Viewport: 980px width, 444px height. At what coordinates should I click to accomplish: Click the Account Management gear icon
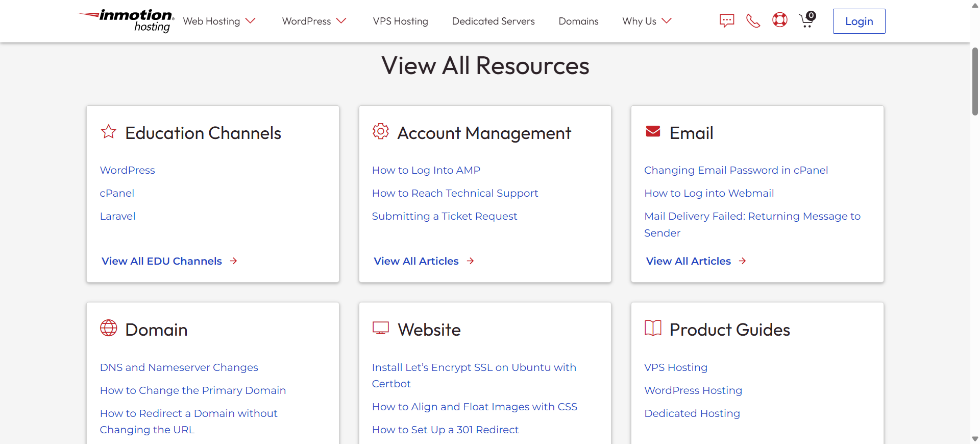click(381, 131)
